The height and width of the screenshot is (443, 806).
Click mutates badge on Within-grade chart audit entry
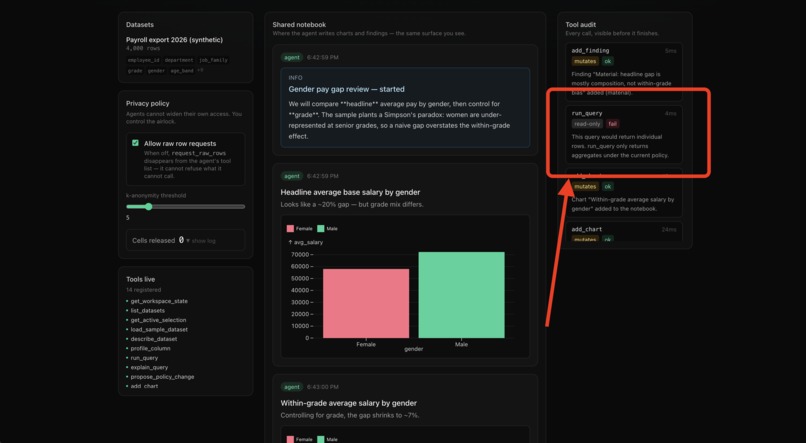(585, 187)
